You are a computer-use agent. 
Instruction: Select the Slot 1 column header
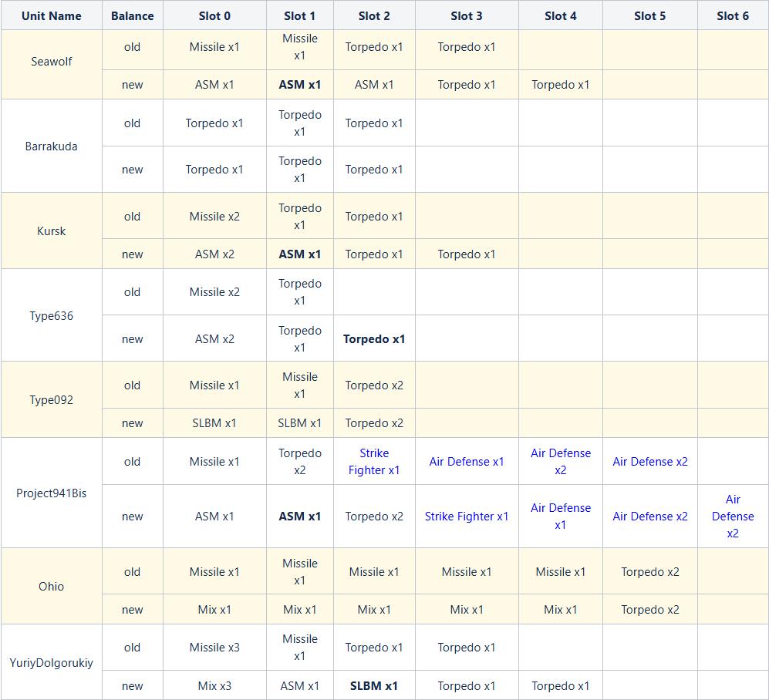click(299, 15)
